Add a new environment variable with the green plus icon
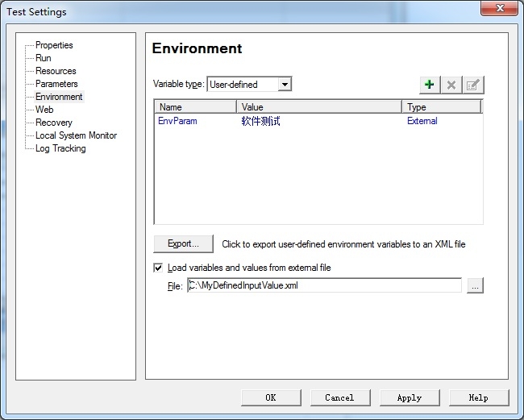Screen dimensions: 524x420 coord(430,85)
